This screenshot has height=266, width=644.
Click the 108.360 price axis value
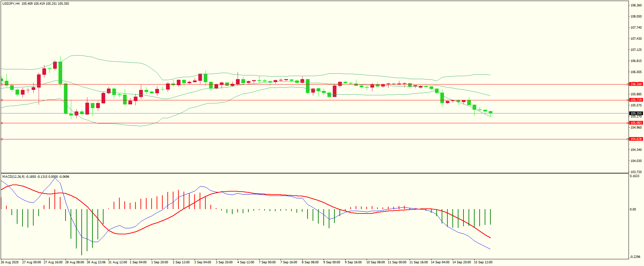click(x=636, y=5)
